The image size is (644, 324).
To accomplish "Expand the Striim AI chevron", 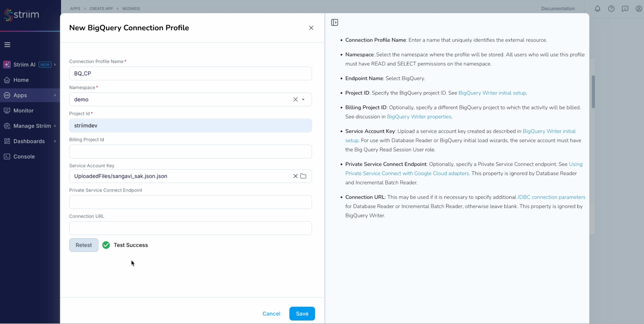I will coord(55,64).
